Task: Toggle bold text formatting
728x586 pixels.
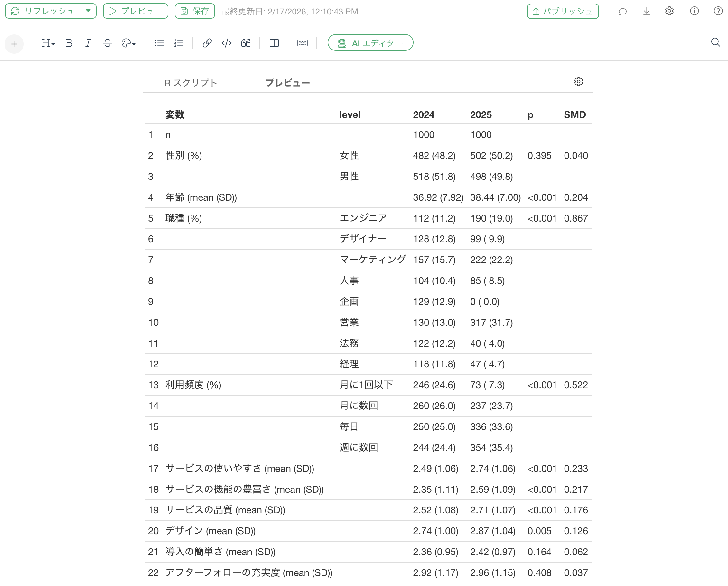Action: [69, 43]
